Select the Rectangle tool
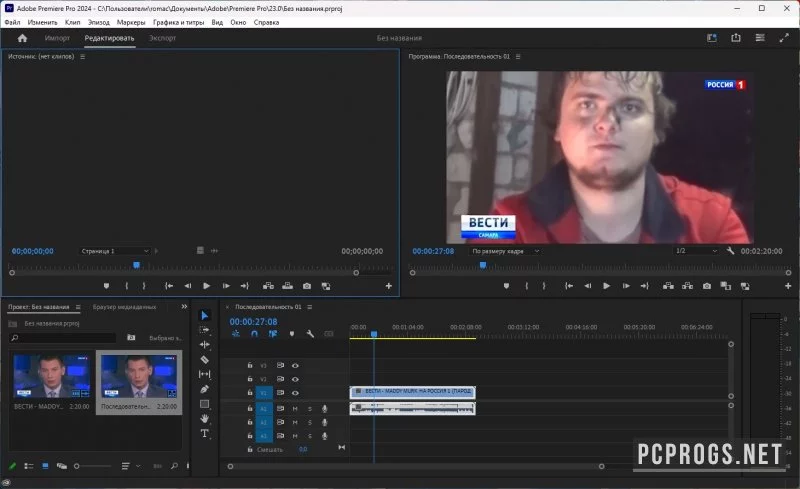 point(204,404)
